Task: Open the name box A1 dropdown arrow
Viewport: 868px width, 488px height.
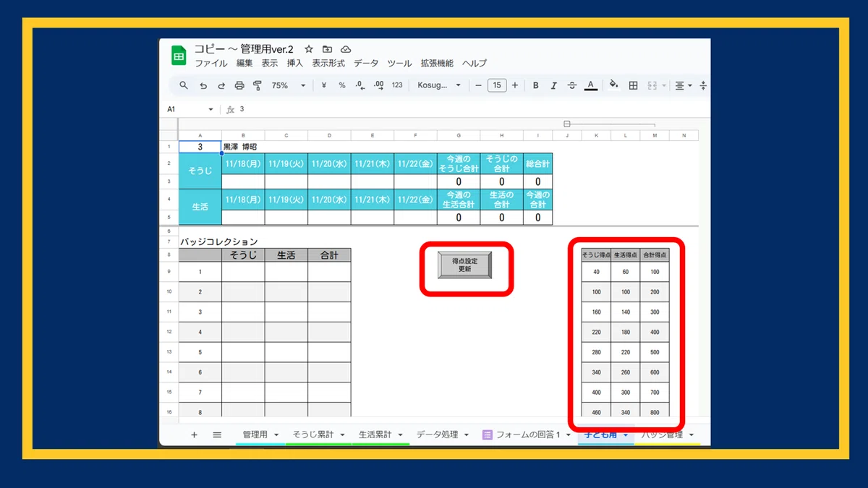Action: point(211,109)
